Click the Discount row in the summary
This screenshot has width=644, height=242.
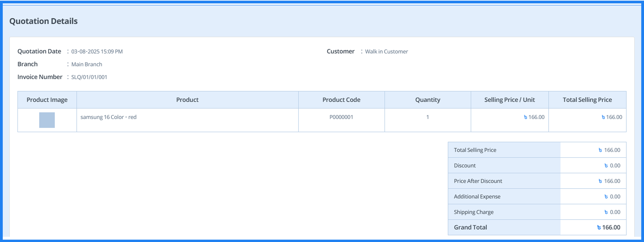tap(465, 165)
